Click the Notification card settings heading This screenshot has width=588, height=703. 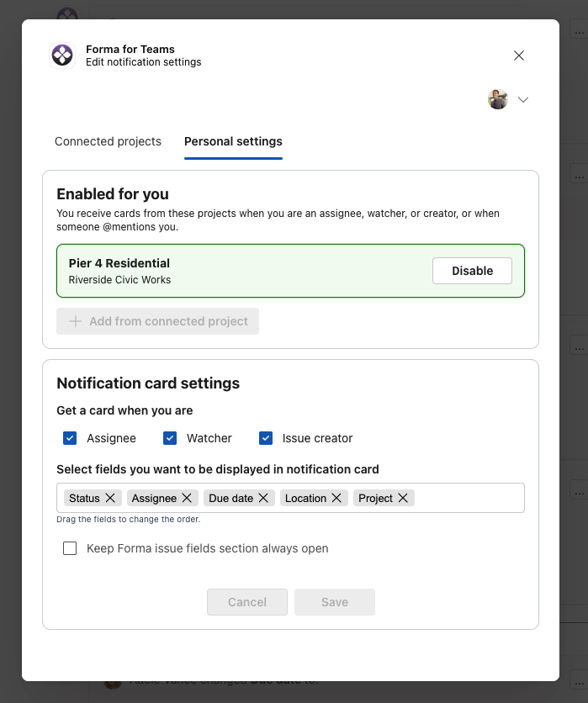point(148,383)
